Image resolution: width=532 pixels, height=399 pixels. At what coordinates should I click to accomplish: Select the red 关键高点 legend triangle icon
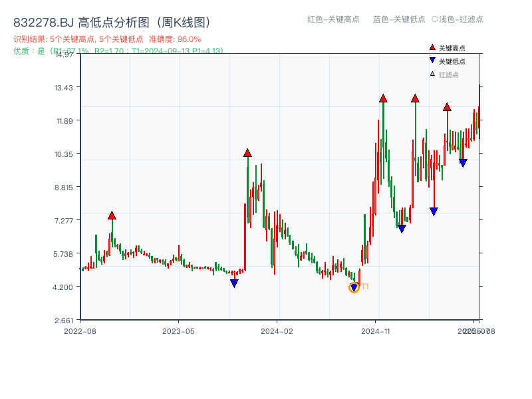(x=432, y=47)
